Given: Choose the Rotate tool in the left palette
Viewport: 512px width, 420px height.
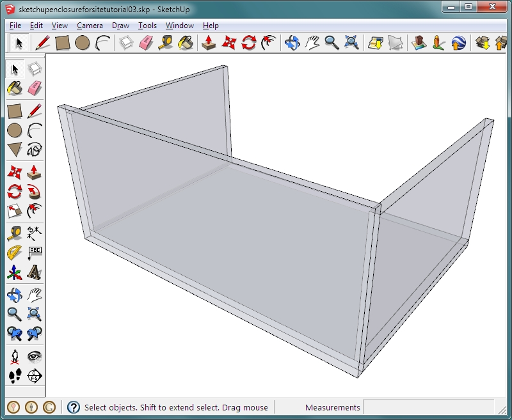Looking at the screenshot, I should click(x=15, y=192).
